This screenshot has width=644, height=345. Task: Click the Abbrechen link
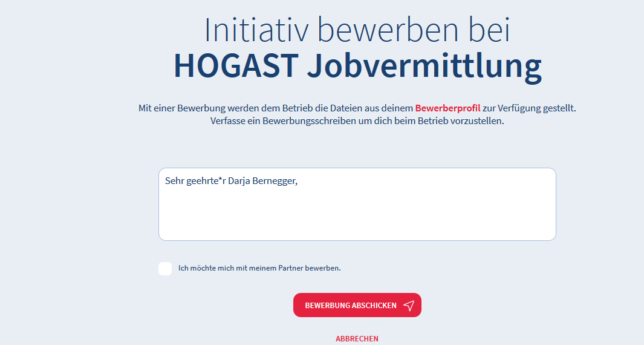[x=357, y=338]
